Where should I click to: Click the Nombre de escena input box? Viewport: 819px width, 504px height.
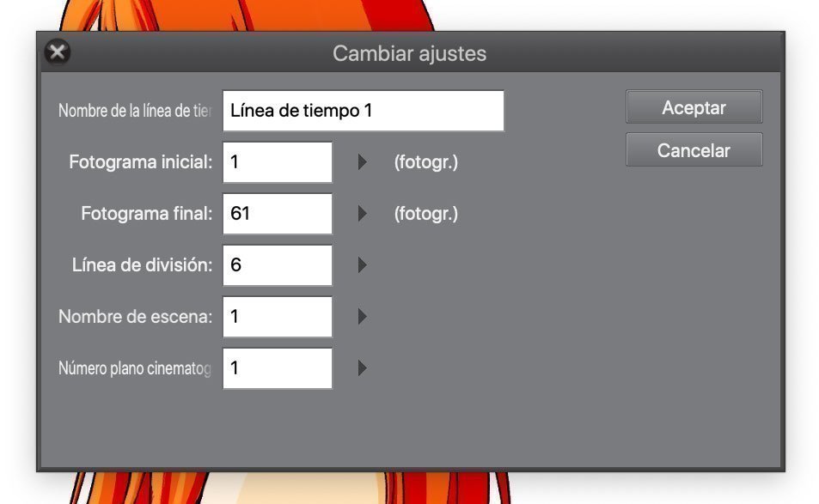(x=278, y=317)
